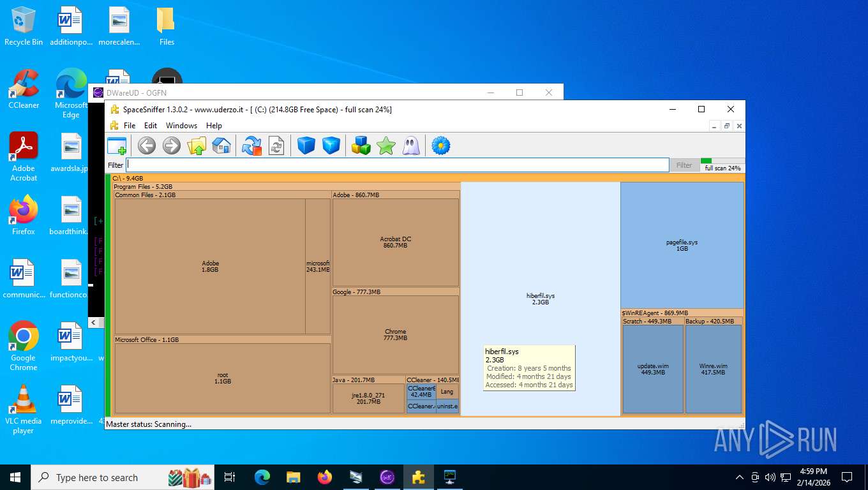Open Task View from the taskbar
Screen dimensions: 868x490
[x=230, y=477]
